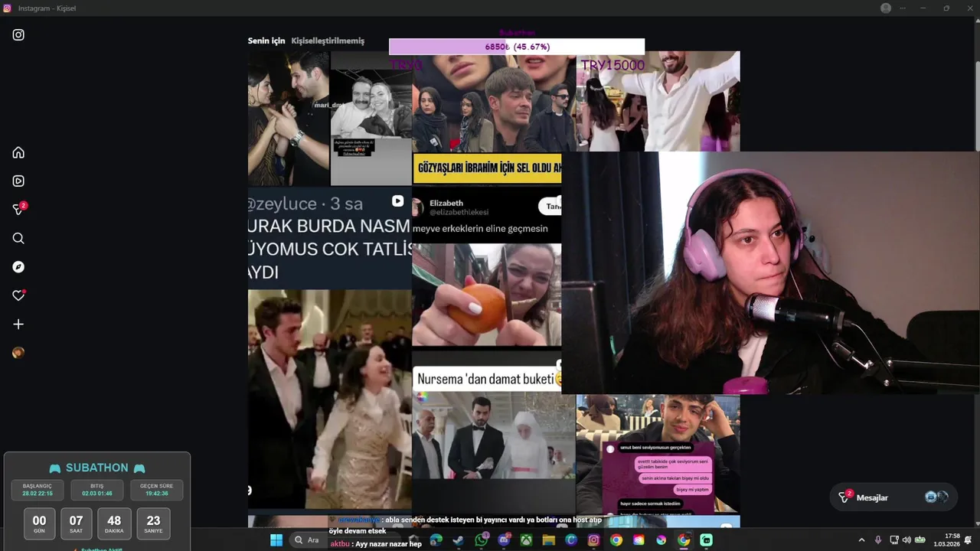This screenshot has height=551, width=980.
Task: Open the Windows Start button
Action: pyautogui.click(x=276, y=540)
